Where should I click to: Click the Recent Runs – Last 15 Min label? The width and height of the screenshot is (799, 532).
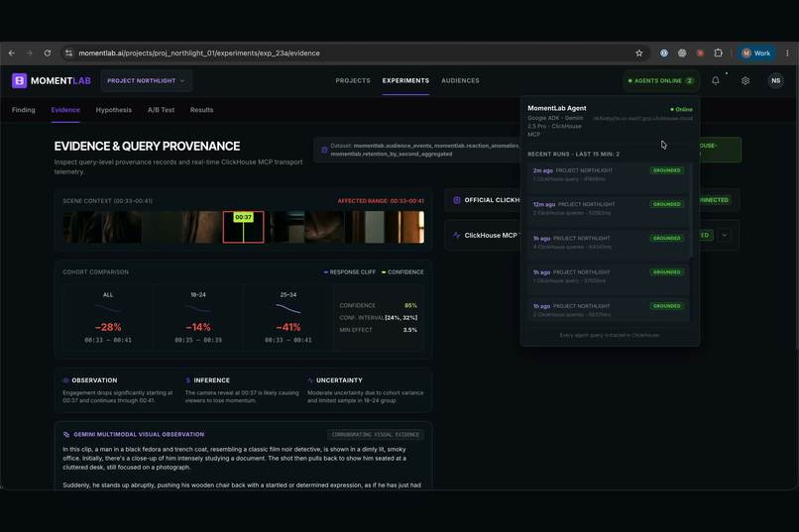point(573,155)
